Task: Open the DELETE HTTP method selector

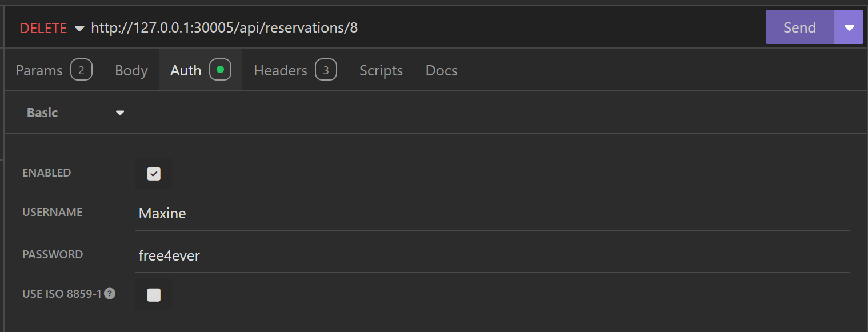Action: [43, 28]
